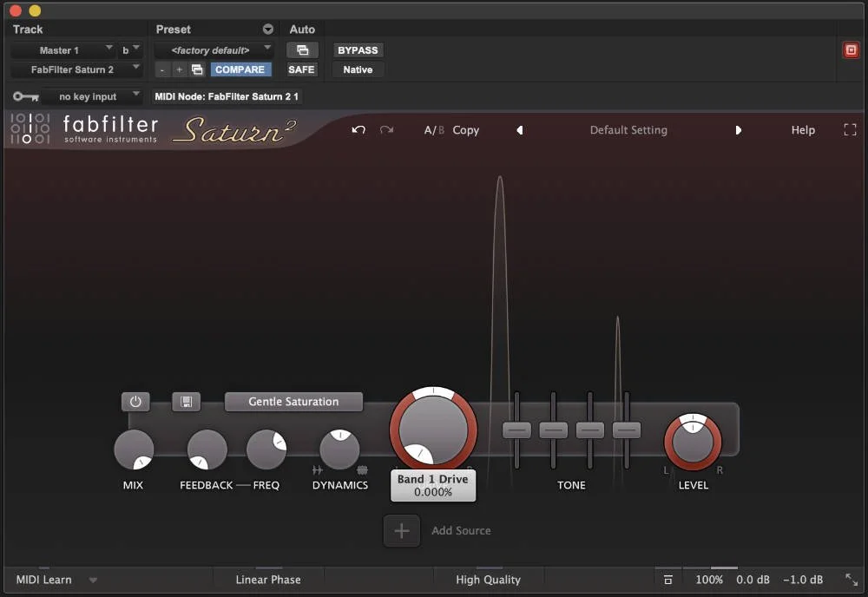The width and height of the screenshot is (868, 597).
Task: Click the dynamics compression icon right of knob
Action: [362, 470]
